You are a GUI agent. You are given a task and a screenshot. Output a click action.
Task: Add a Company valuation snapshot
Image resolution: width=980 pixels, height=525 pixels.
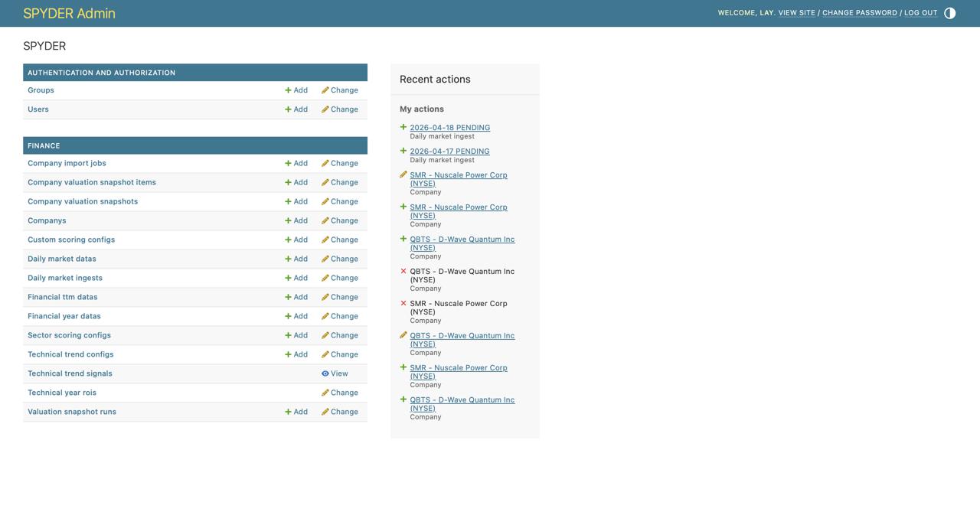tap(296, 201)
